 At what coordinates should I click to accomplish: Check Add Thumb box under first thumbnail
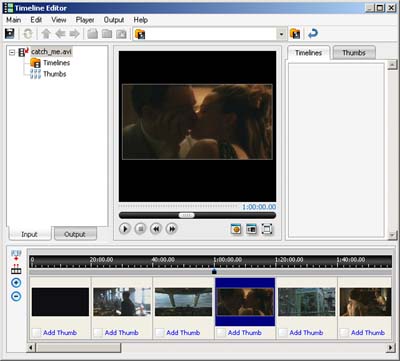click(36, 333)
